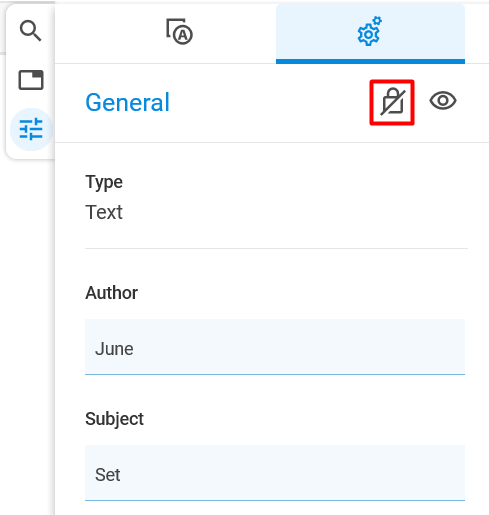
Task: Click the letter A in style icon
Action: [x=183, y=35]
